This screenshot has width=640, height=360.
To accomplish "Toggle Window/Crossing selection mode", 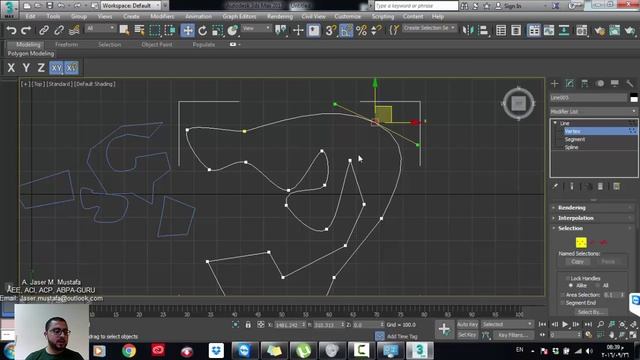I will 170,30.
